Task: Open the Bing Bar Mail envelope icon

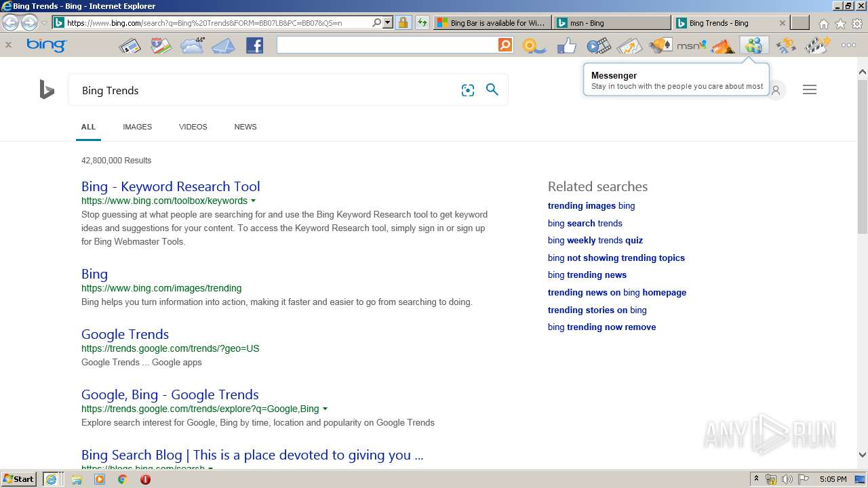Action: 223,45
